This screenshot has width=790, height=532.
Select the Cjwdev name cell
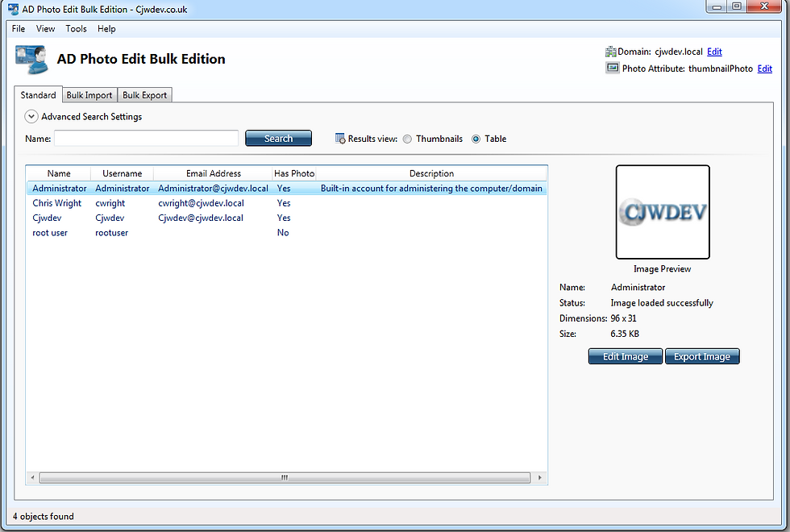point(47,218)
